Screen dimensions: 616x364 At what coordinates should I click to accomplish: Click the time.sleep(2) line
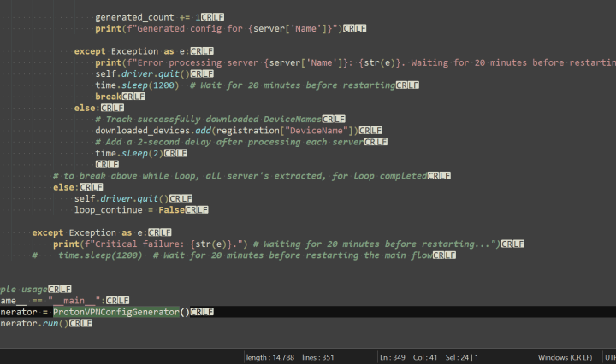click(128, 153)
